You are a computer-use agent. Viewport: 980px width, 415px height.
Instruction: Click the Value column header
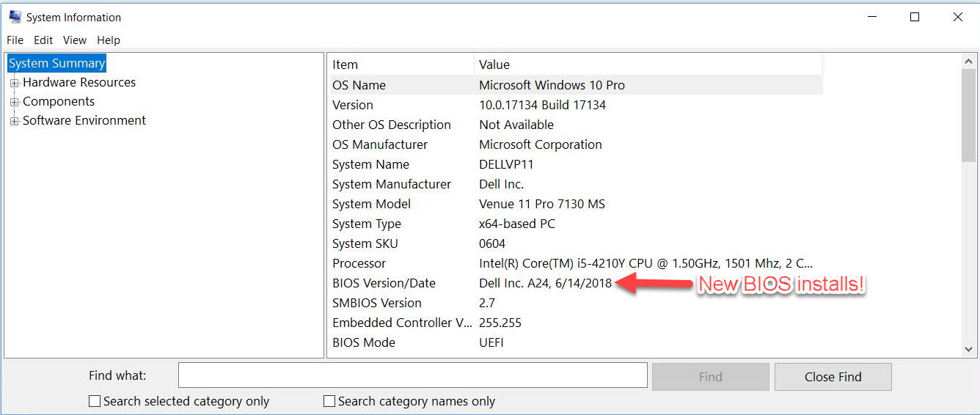click(648, 65)
